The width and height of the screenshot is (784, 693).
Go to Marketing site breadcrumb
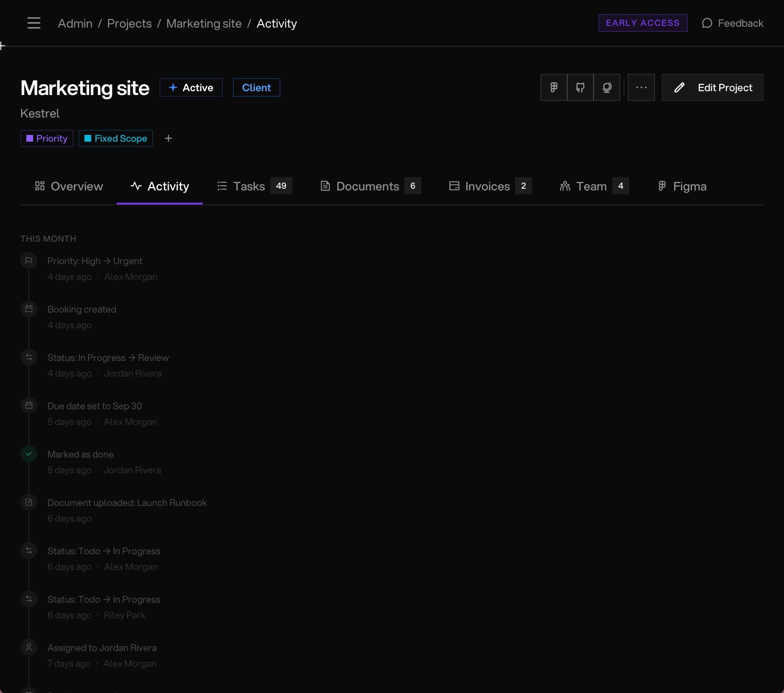pos(204,23)
